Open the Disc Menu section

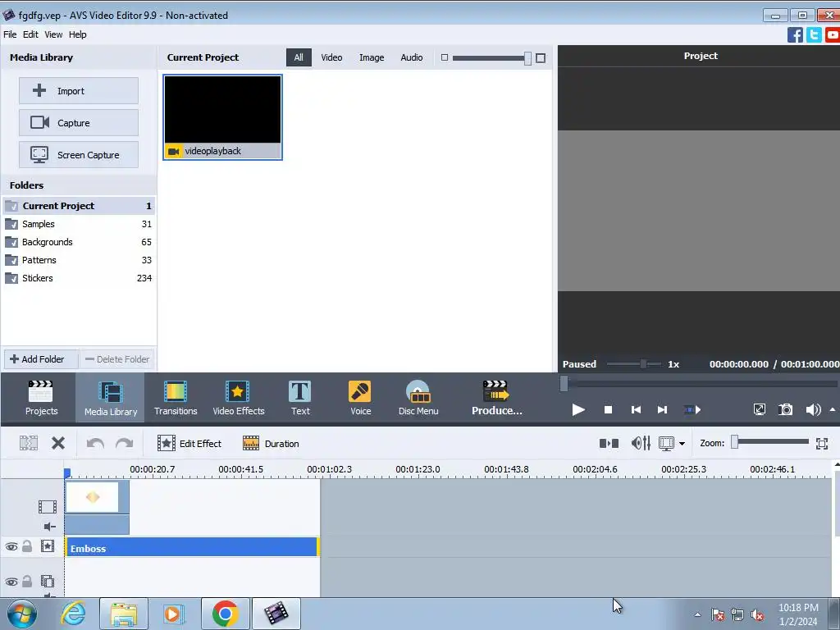coord(418,398)
